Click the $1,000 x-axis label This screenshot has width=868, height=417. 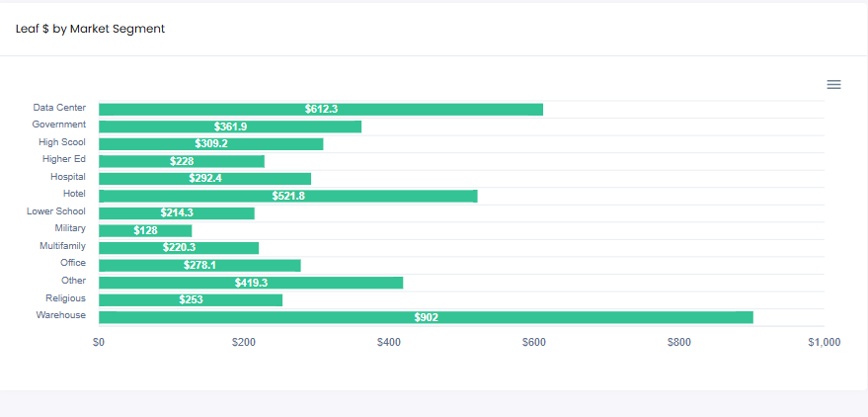tap(823, 342)
